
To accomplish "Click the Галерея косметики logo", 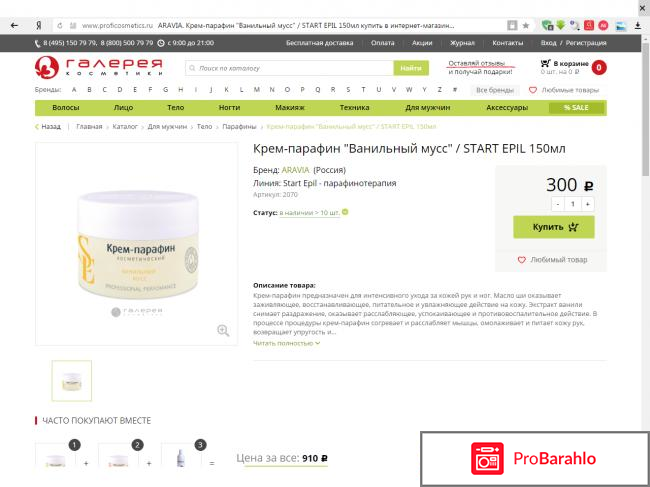I will click(99, 68).
